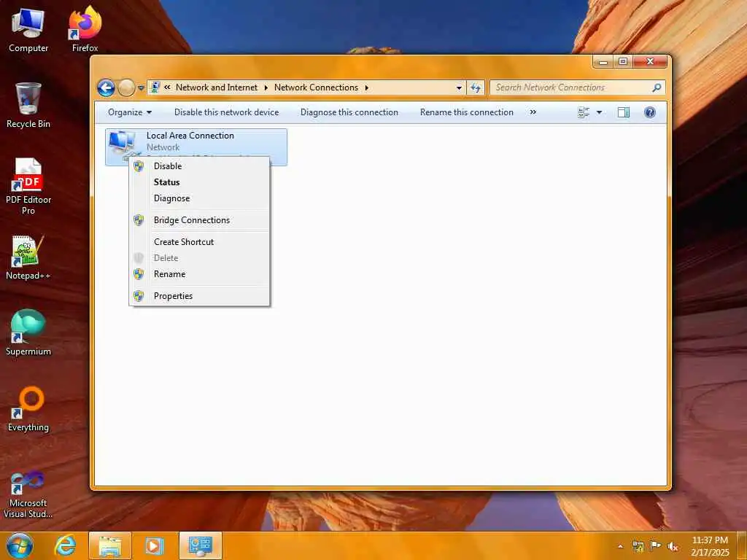747x560 pixels.
Task: Choose Status in the context menu
Action: (199, 182)
